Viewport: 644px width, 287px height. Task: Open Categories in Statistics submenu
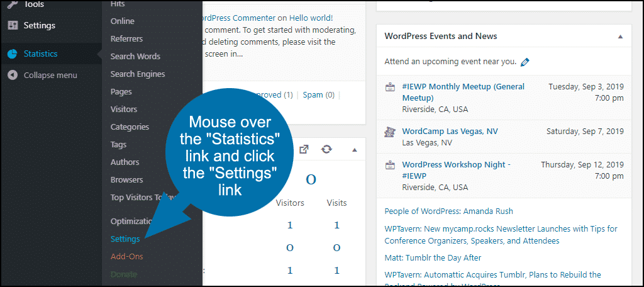point(130,127)
